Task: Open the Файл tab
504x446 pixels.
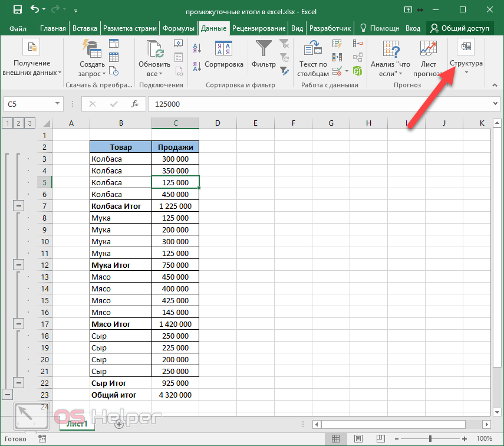Action: [18, 29]
